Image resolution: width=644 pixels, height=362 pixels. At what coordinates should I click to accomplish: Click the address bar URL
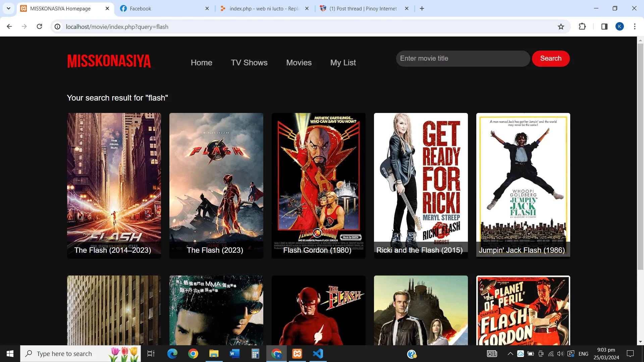(x=117, y=26)
